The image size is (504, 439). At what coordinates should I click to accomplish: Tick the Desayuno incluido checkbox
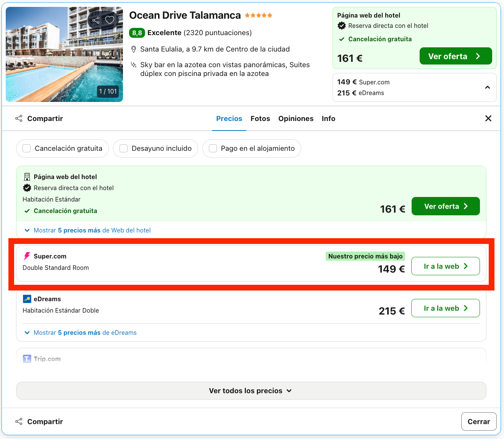tap(123, 148)
